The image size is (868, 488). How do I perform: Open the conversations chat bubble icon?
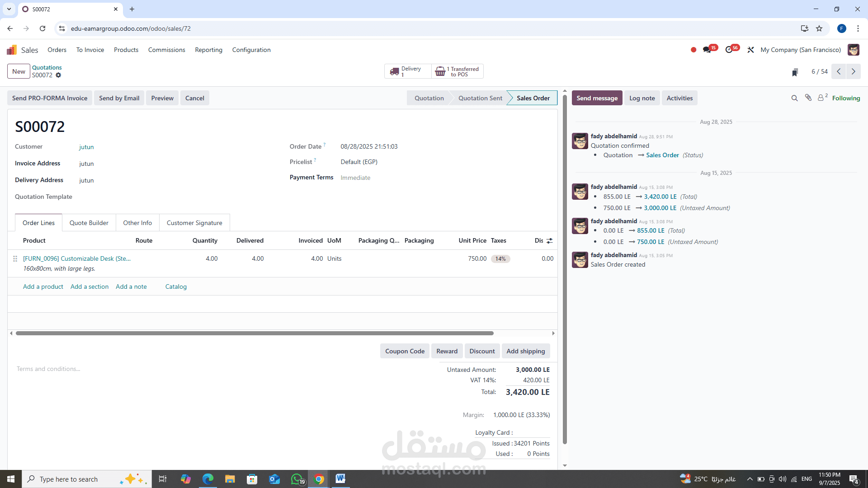(x=707, y=50)
